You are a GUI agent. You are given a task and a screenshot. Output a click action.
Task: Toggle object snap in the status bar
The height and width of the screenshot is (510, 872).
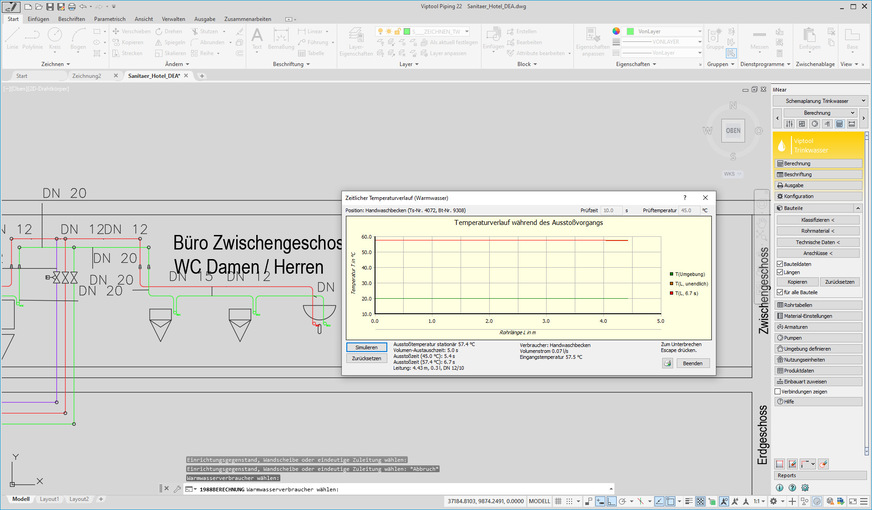(671, 501)
